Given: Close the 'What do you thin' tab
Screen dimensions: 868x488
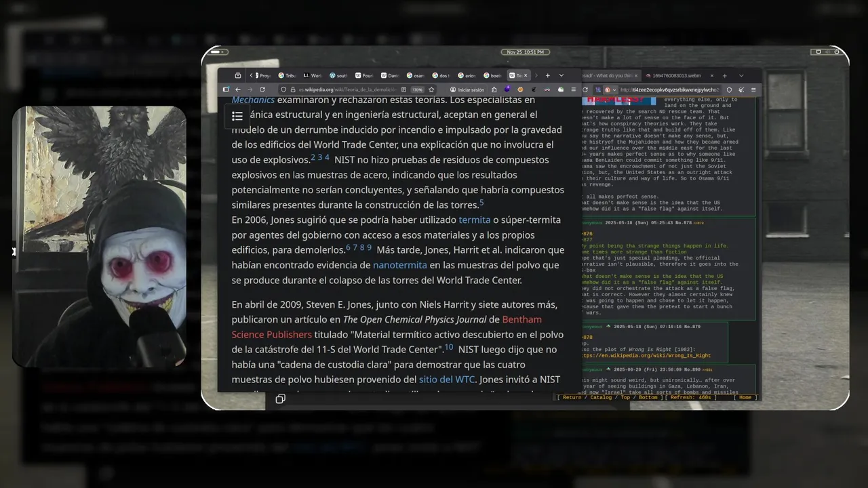Looking at the screenshot, I should tap(636, 75).
